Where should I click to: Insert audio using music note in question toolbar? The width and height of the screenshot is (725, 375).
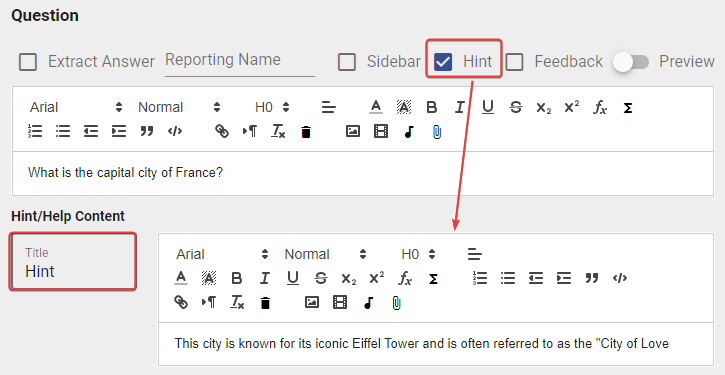pos(409,132)
